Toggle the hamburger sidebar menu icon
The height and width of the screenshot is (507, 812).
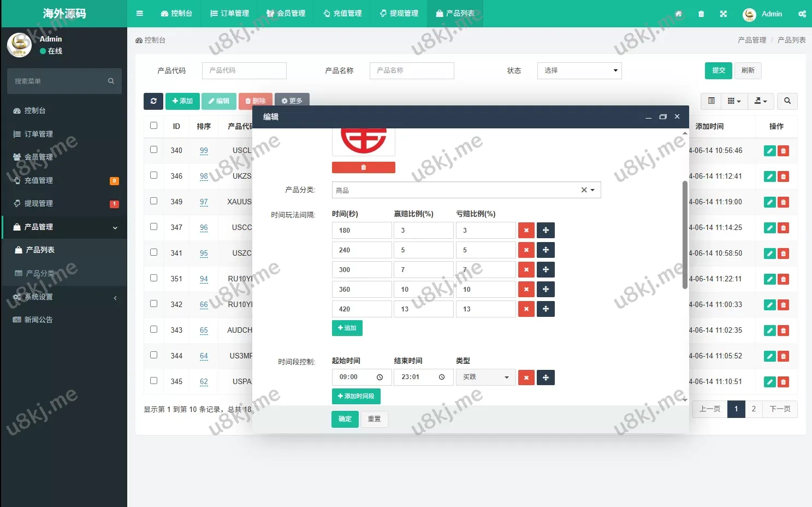(140, 14)
